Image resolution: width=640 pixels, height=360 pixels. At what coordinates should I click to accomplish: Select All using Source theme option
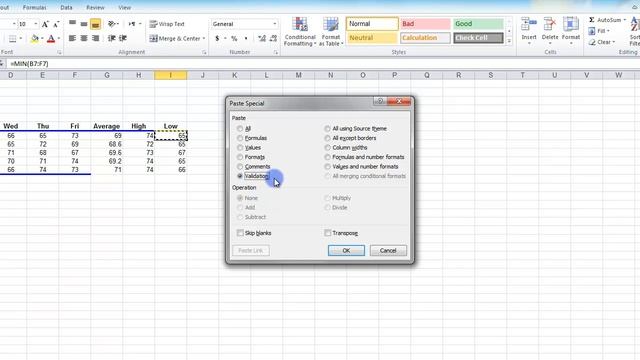pyautogui.click(x=327, y=129)
